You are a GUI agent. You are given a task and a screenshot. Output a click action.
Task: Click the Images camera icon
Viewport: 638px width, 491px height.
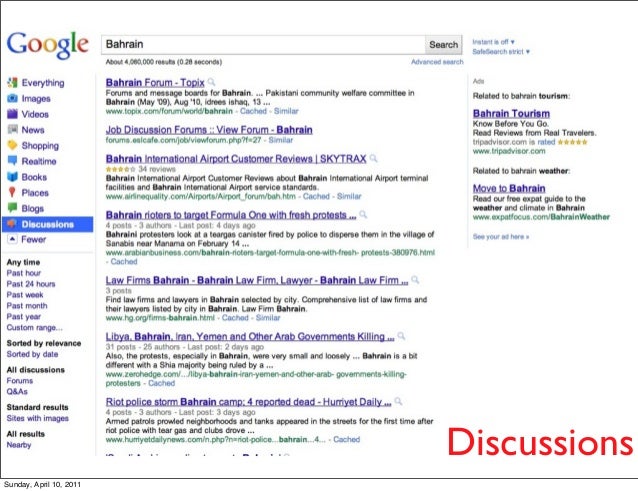point(12,98)
